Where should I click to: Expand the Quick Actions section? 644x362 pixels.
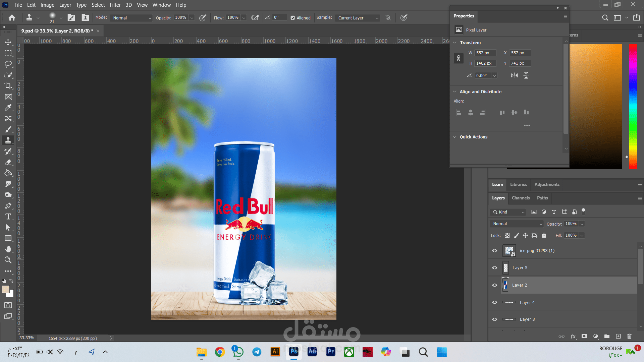[454, 137]
